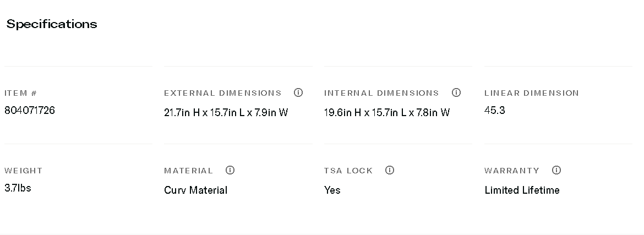Click the Curv Material text
Image resolution: width=644 pixels, height=235 pixels.
(195, 190)
